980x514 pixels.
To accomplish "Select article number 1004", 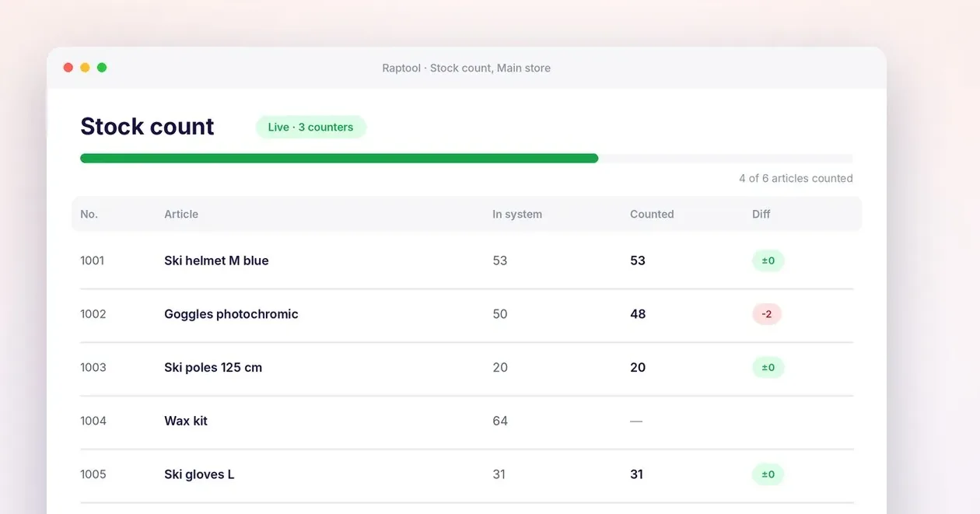I will pyautogui.click(x=93, y=421).
